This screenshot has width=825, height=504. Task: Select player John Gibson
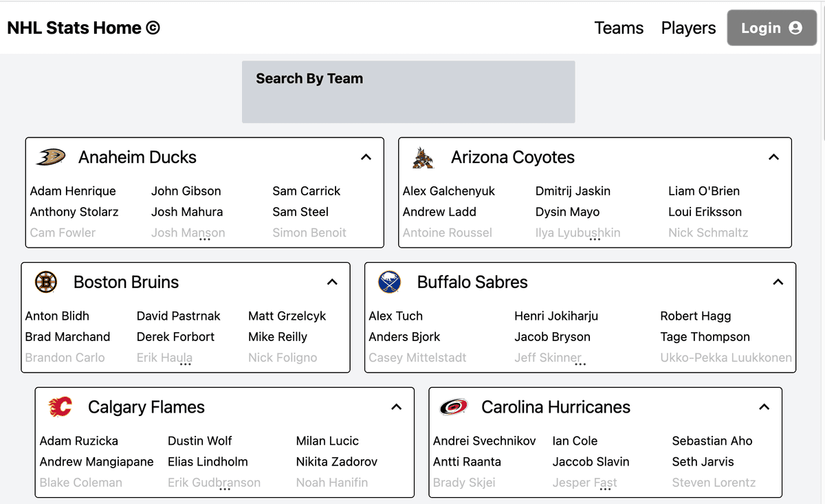(x=186, y=190)
